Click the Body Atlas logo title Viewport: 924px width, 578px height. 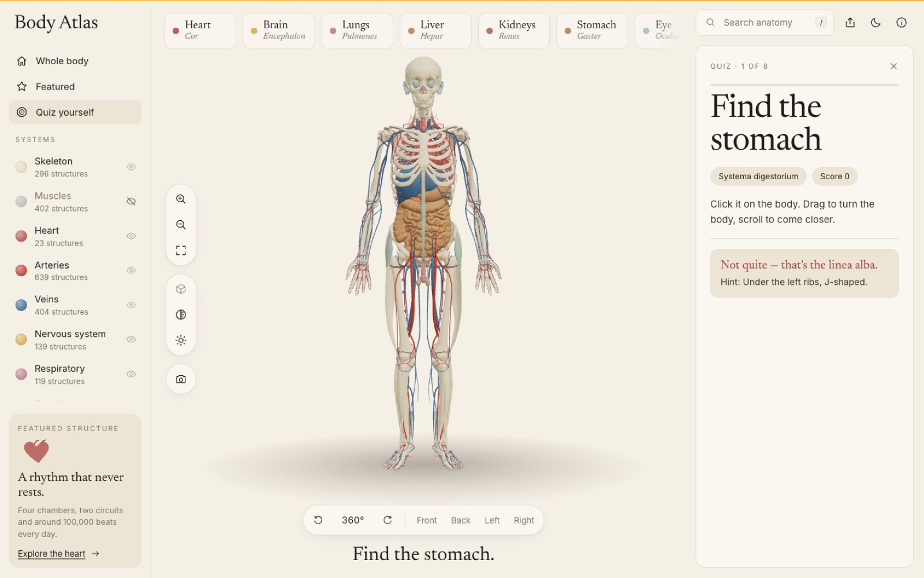pos(56,23)
